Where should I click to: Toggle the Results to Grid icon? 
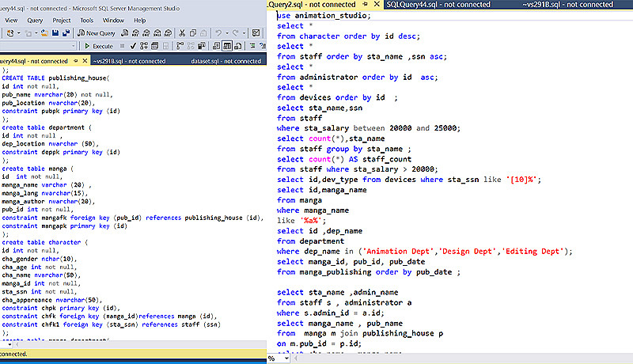(227, 46)
